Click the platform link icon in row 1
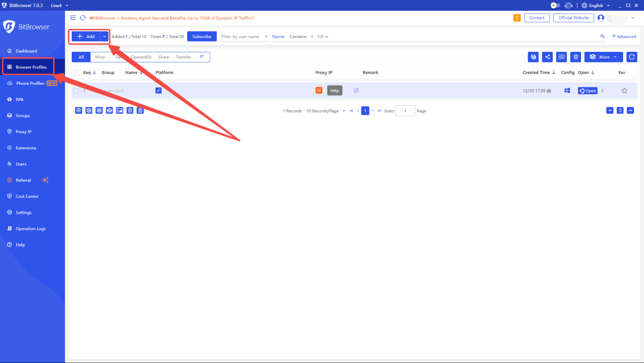Screen dimensions: 644x363 click(x=159, y=90)
